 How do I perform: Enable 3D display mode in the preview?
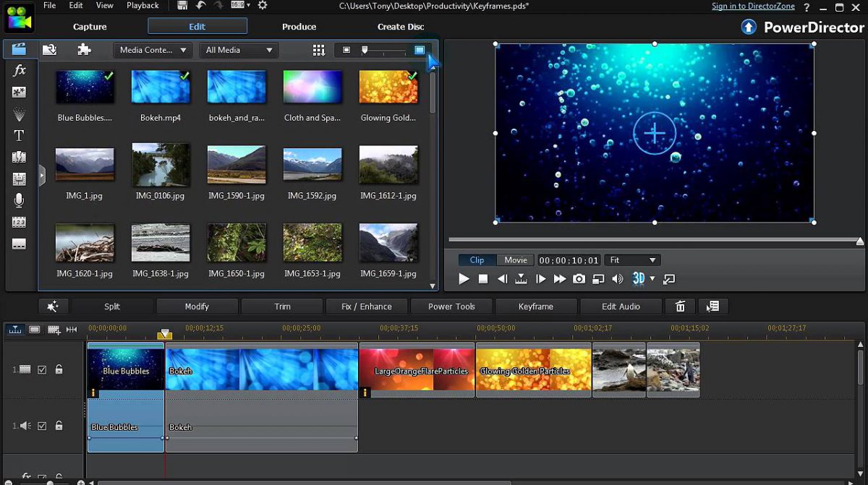coord(639,278)
